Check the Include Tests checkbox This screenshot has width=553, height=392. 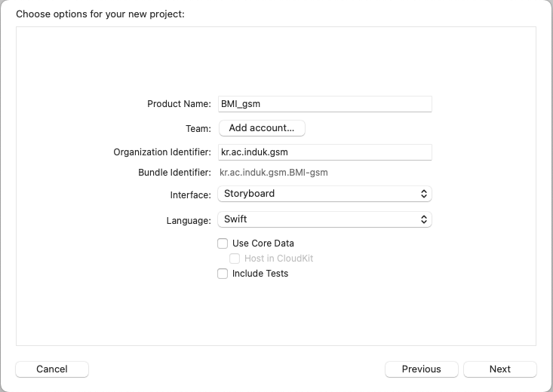click(x=223, y=274)
